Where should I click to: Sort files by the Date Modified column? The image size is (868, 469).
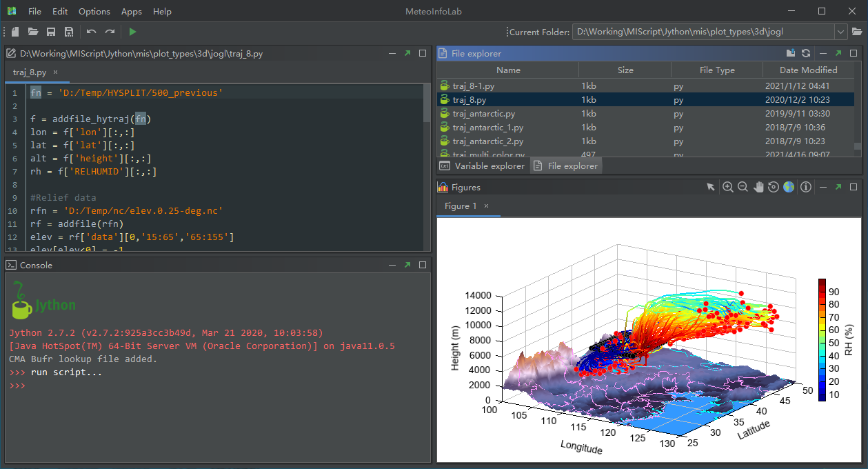[808, 70]
